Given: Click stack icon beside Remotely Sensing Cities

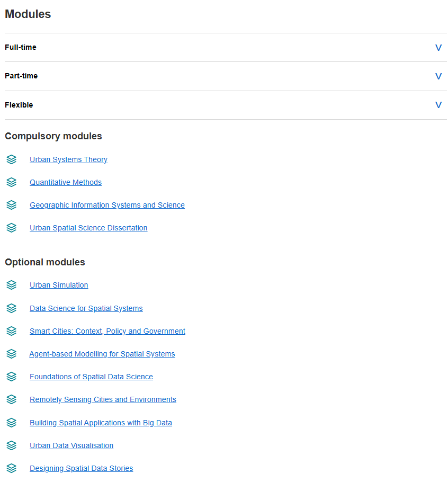Looking at the screenshot, I should [11, 399].
